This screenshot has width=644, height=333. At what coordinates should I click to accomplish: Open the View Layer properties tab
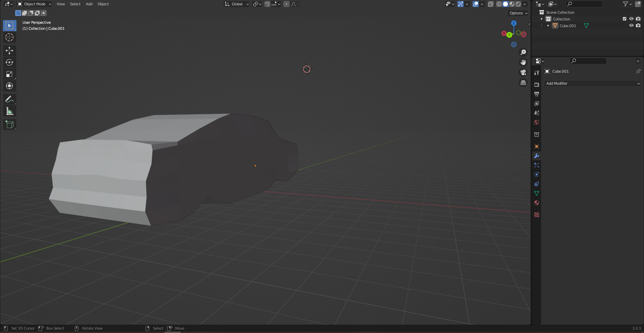[537, 104]
